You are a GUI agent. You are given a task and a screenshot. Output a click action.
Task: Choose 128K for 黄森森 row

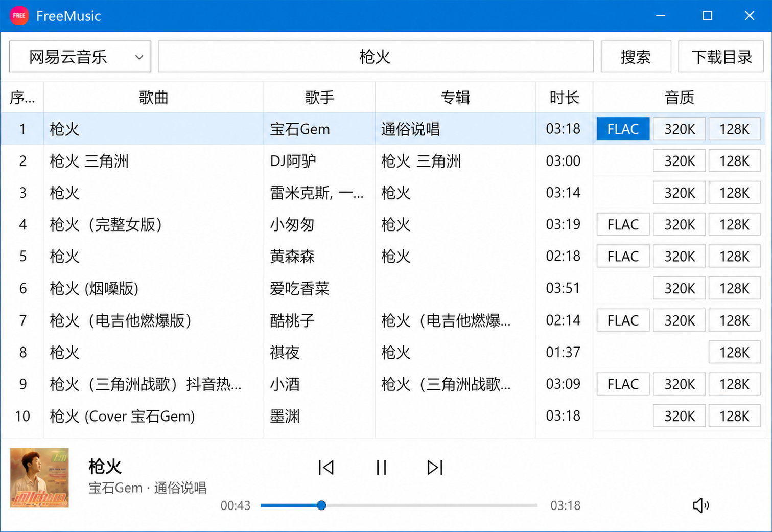click(x=734, y=256)
